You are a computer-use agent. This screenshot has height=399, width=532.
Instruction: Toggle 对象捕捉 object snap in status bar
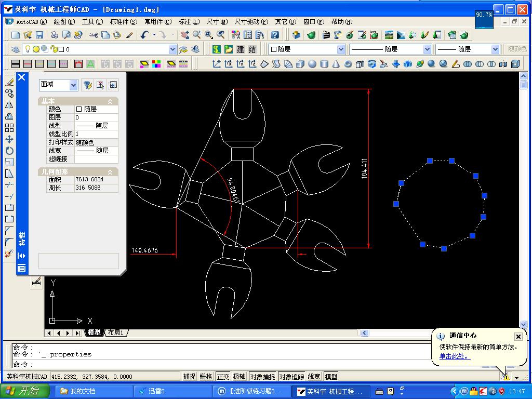click(262, 377)
